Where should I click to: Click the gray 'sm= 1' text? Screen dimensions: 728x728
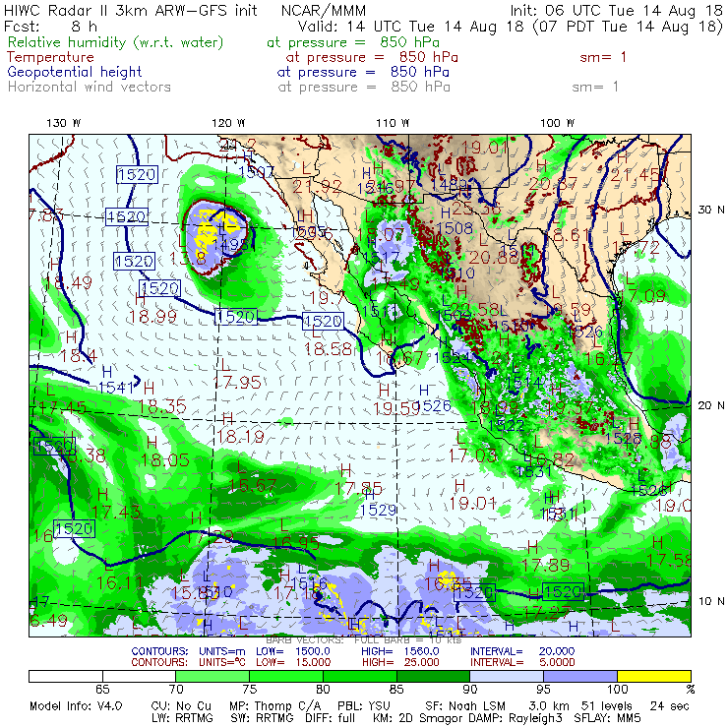(x=595, y=87)
